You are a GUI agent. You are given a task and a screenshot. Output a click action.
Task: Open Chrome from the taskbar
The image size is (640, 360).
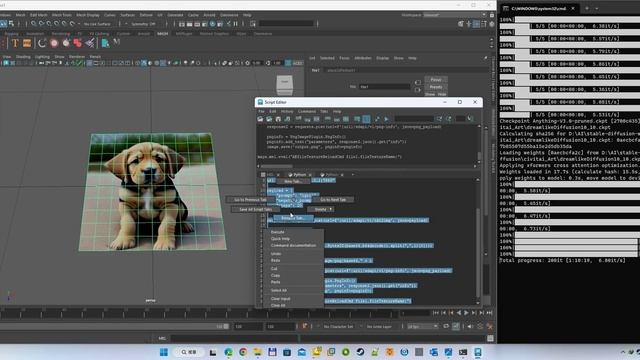point(243,352)
